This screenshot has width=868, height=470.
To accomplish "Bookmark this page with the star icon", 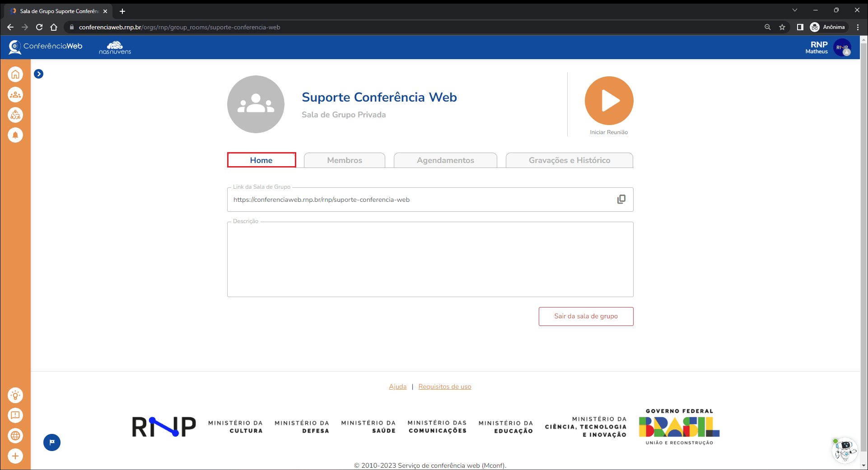I will [782, 27].
